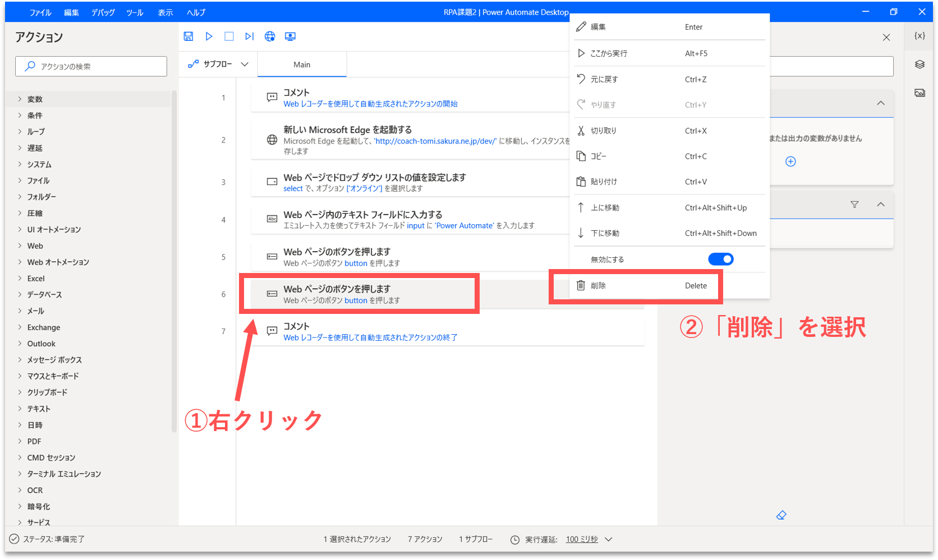Click the variables {x} panel icon
The width and height of the screenshot is (938, 560).
pos(919,36)
